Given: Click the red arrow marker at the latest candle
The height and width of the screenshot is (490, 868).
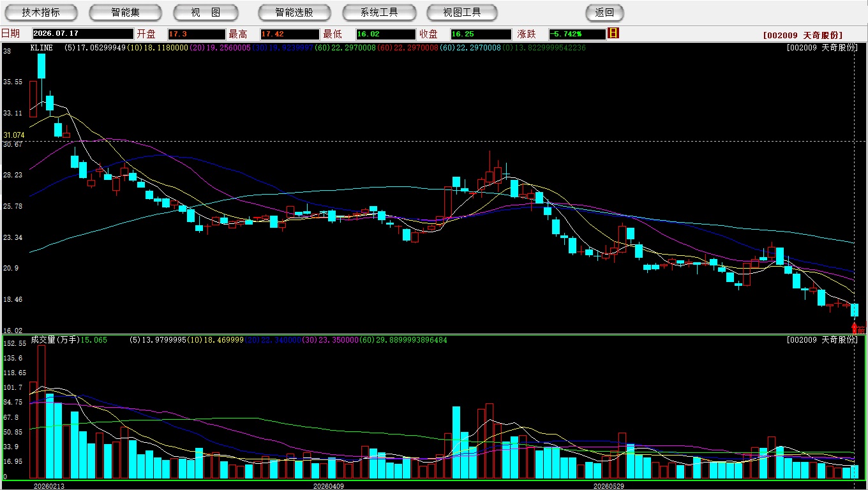Looking at the screenshot, I should (x=855, y=328).
